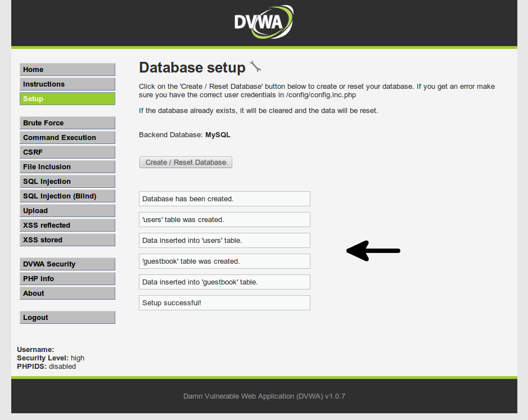Click the DVWA logo in header
This screenshot has width=528, height=420.
[264, 21]
